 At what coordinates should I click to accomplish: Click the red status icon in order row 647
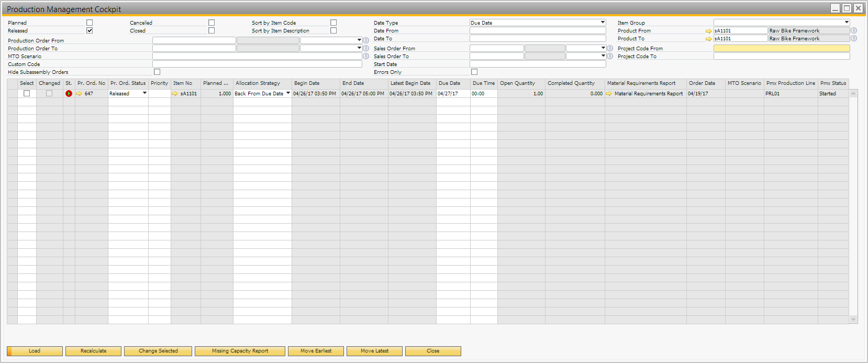click(x=69, y=94)
